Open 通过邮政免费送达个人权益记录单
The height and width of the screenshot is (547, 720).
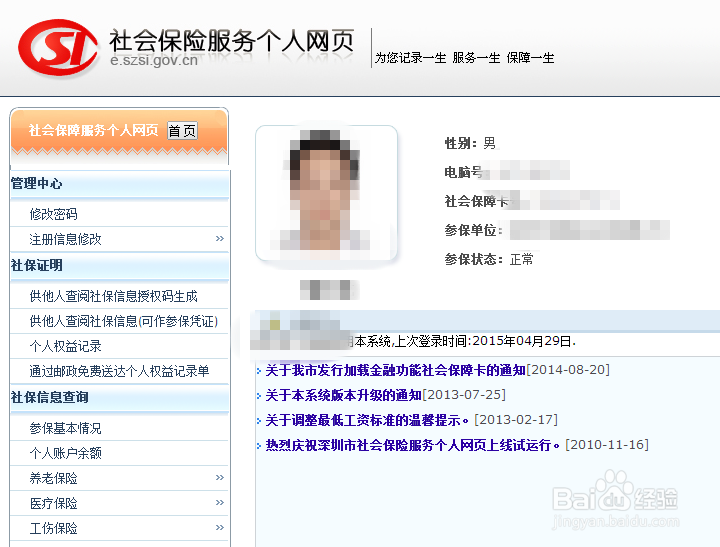(119, 371)
